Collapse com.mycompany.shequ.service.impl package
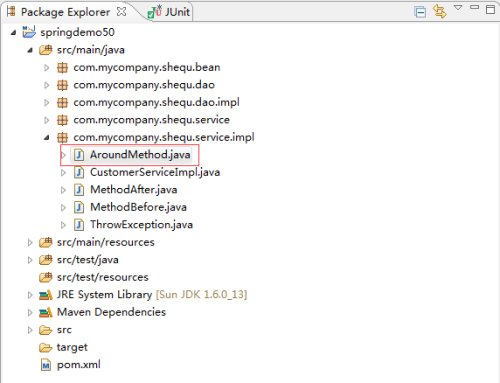This screenshot has height=383, width=500. click(x=47, y=137)
